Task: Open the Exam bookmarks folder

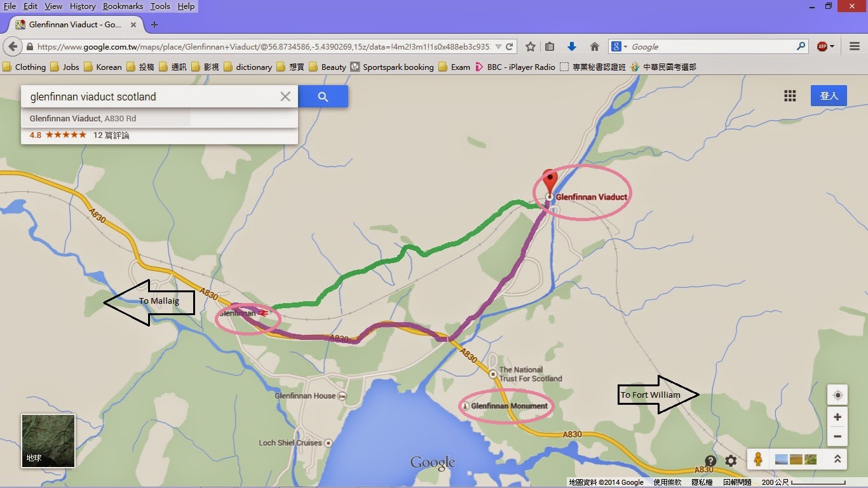Action: (x=455, y=67)
